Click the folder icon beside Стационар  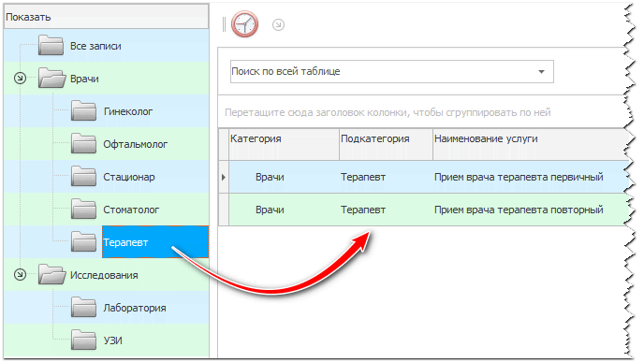pos(84,177)
